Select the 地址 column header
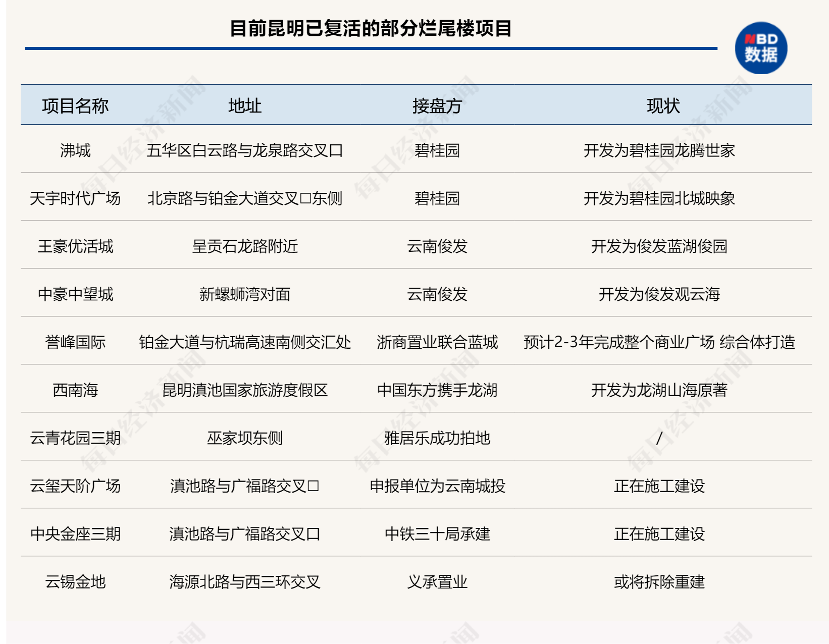829x644 pixels. (245, 106)
